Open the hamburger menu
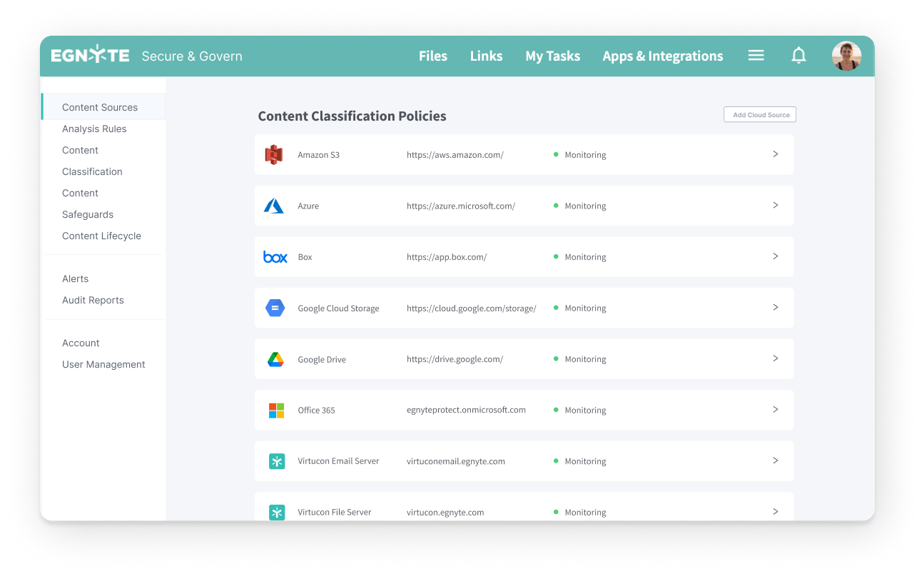 click(756, 56)
